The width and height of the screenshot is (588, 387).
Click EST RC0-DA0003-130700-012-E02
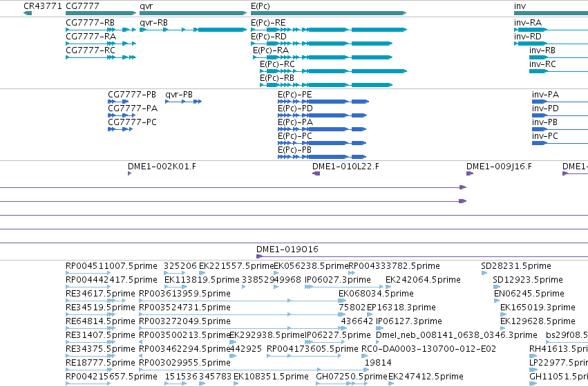pyautogui.click(x=428, y=350)
